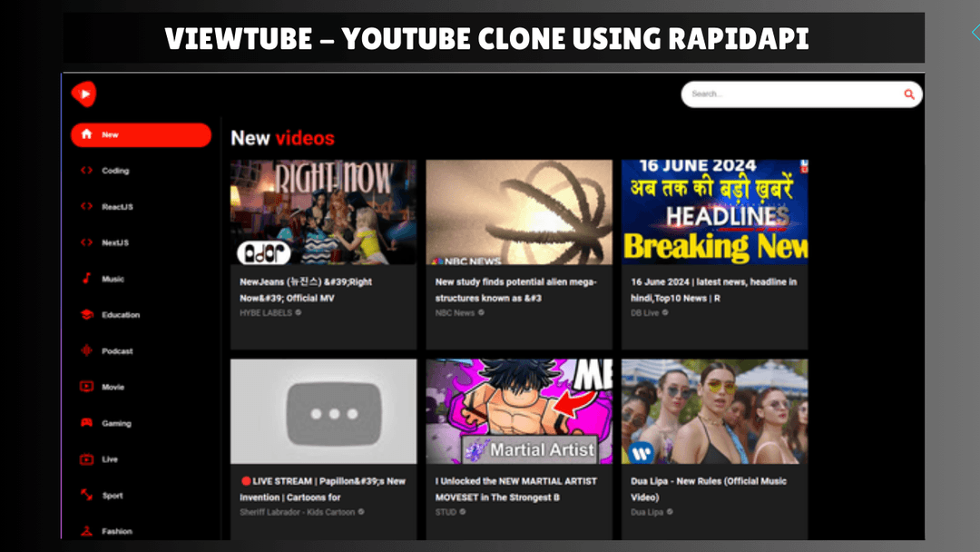The width and height of the screenshot is (980, 552).
Task: Visit the NBC News channel
Action: (455, 312)
